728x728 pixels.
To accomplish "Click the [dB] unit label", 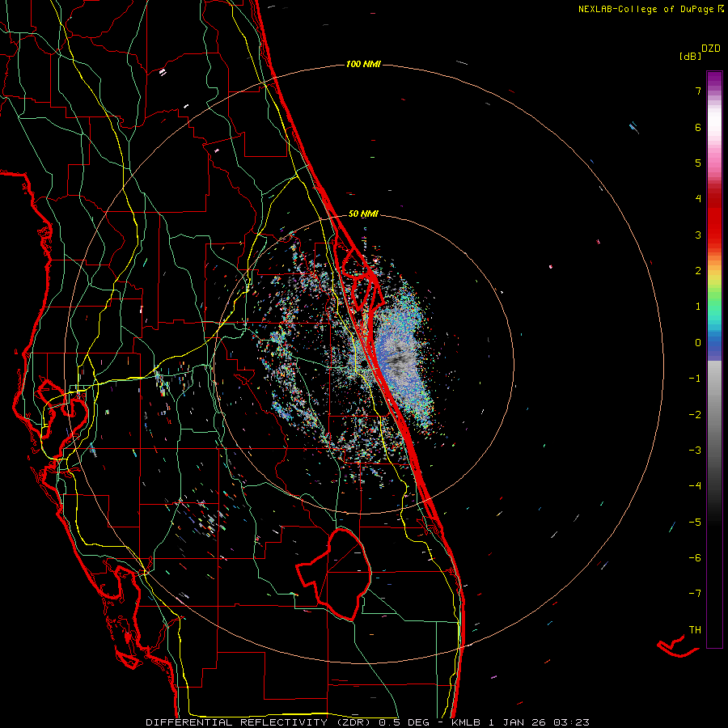I will [x=690, y=56].
